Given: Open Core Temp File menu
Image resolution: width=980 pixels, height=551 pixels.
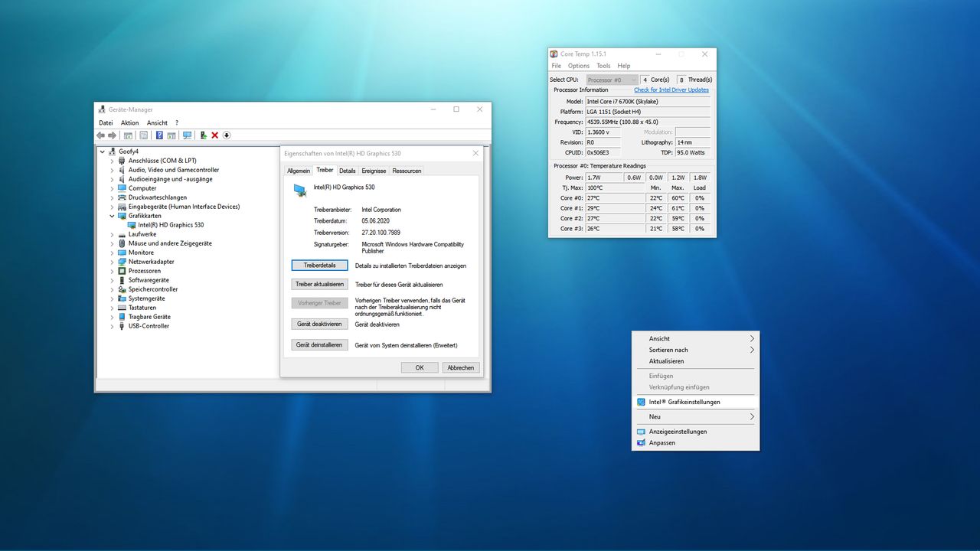Looking at the screenshot, I should point(557,66).
